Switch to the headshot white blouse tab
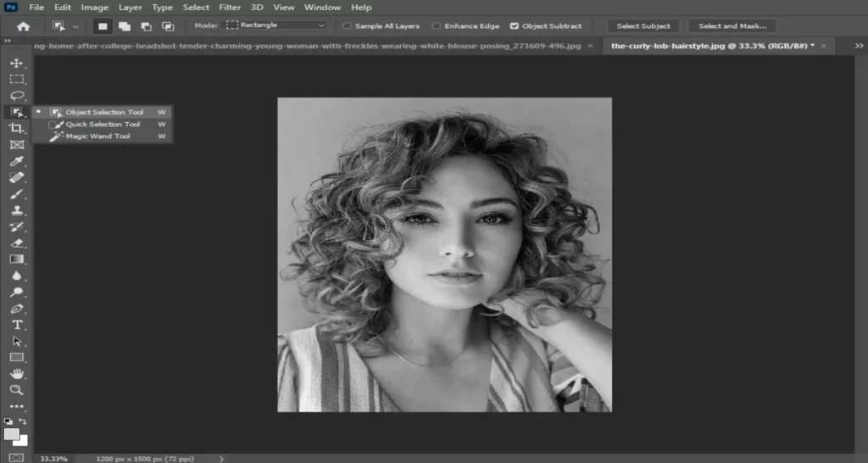Screen dimensions: 868x463 pyautogui.click(x=307, y=46)
